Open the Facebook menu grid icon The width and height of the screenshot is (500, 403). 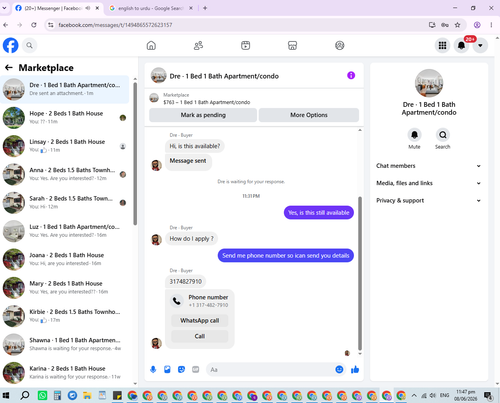tap(442, 45)
